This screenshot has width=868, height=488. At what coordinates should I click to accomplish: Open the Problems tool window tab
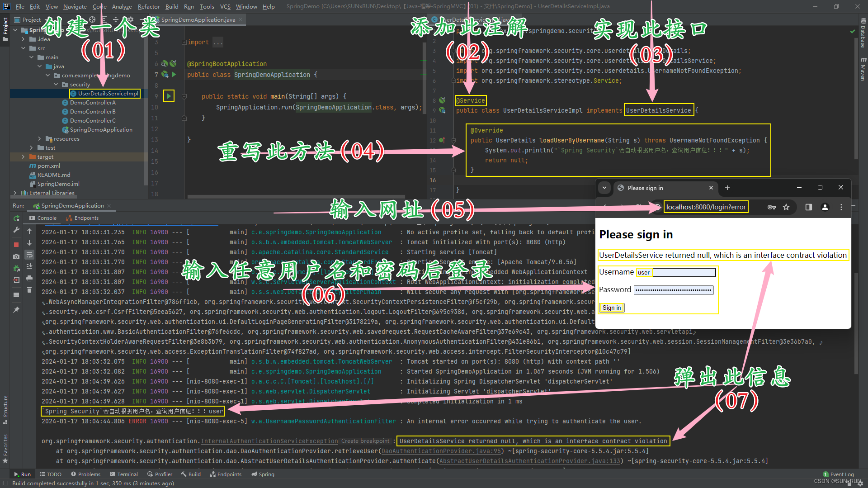[85, 474]
